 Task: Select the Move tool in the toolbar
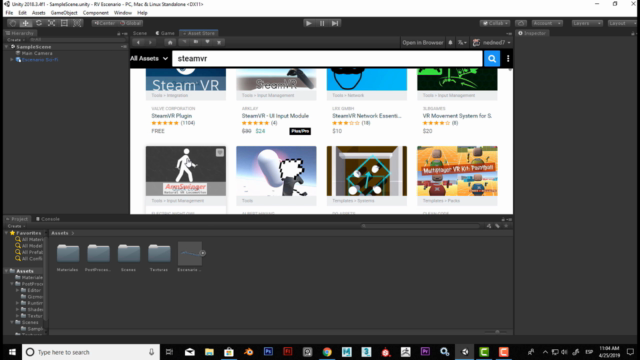coord(25,23)
